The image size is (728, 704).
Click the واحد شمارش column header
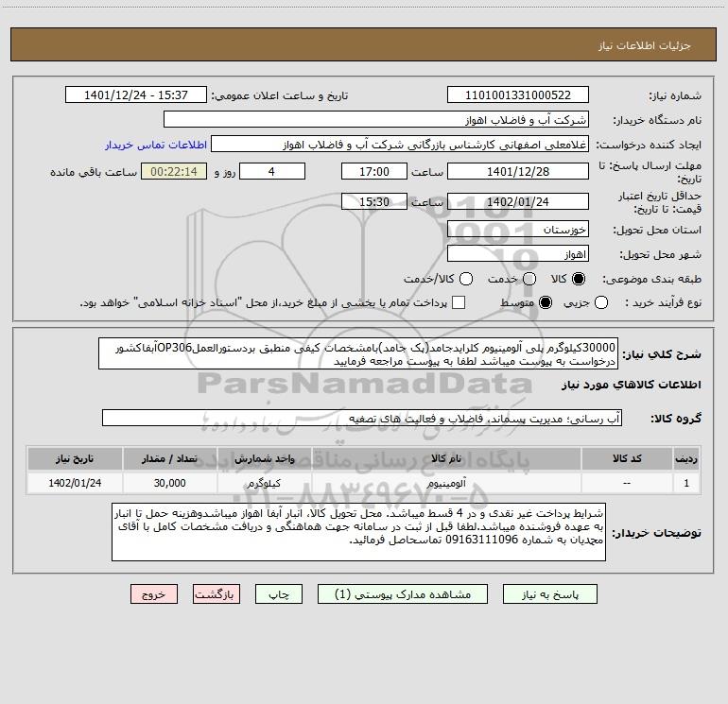coord(264,458)
